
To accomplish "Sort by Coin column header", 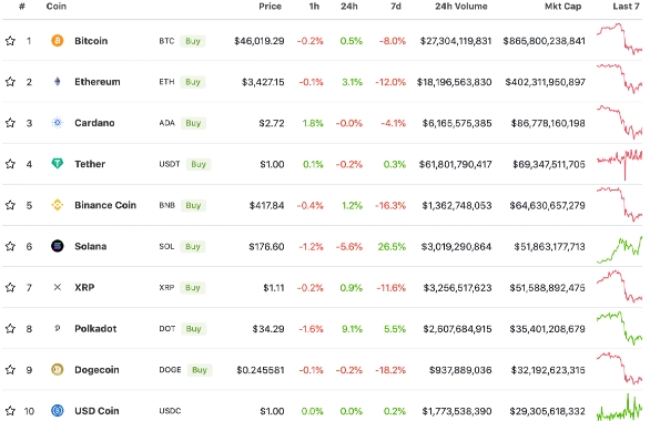I will [x=56, y=6].
